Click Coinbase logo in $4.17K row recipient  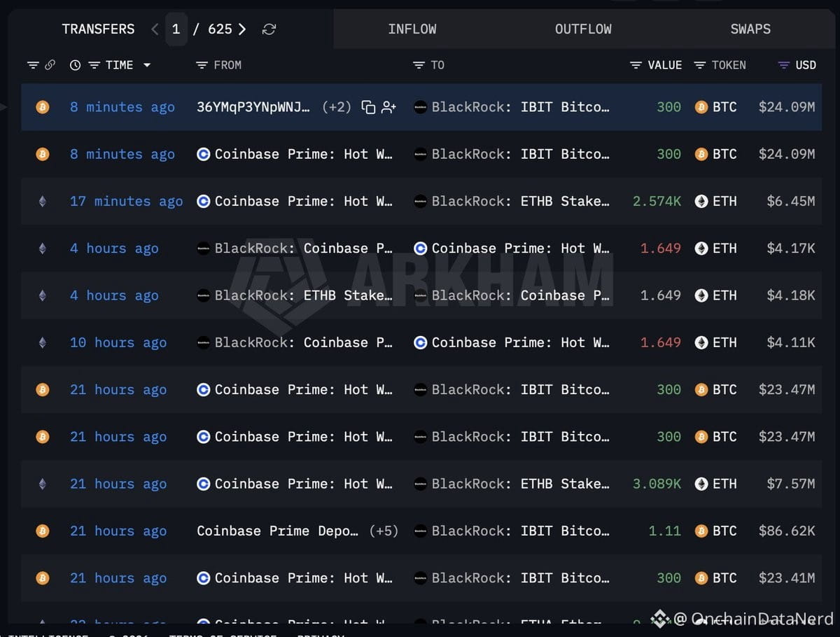coord(421,248)
